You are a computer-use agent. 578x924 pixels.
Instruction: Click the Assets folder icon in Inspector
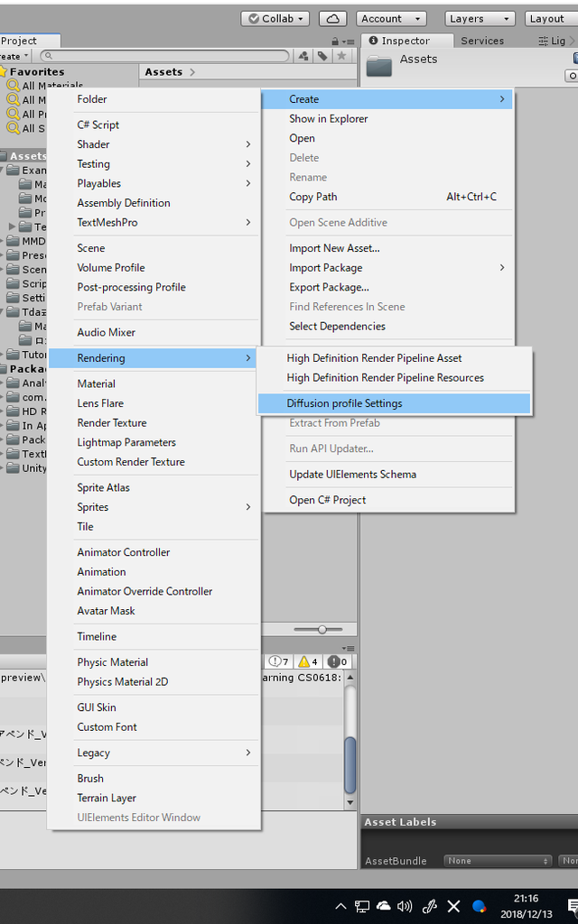coord(378,65)
